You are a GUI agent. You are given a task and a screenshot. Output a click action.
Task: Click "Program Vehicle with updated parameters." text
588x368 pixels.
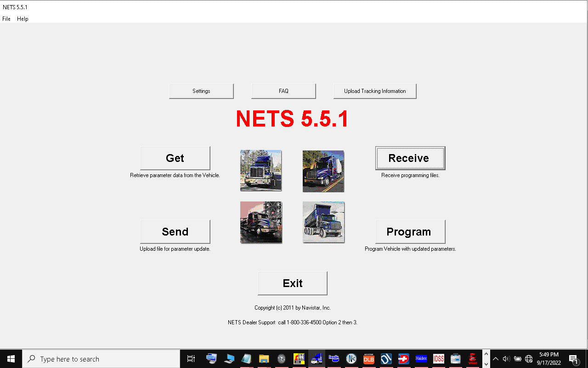coord(410,249)
